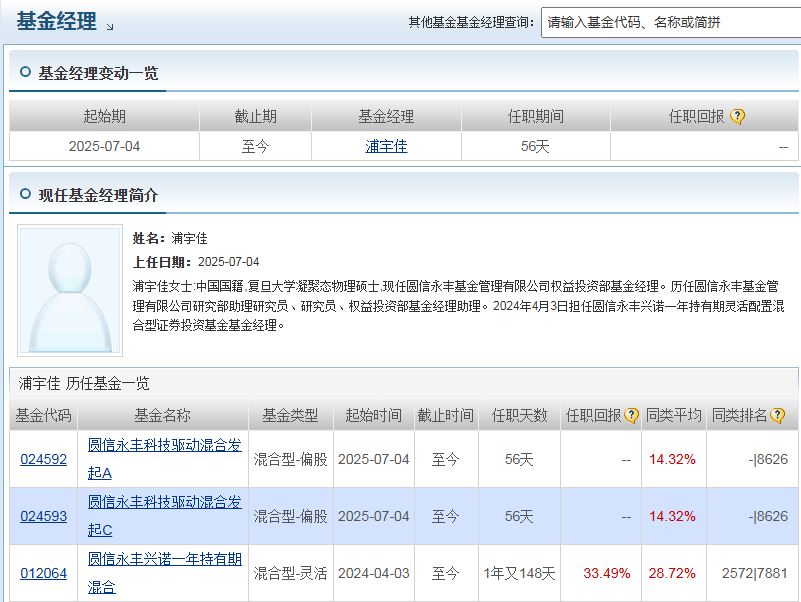Screen dimensions: 801x602
Task: Click the 56天 cell under 任职期间
Action: point(535,146)
